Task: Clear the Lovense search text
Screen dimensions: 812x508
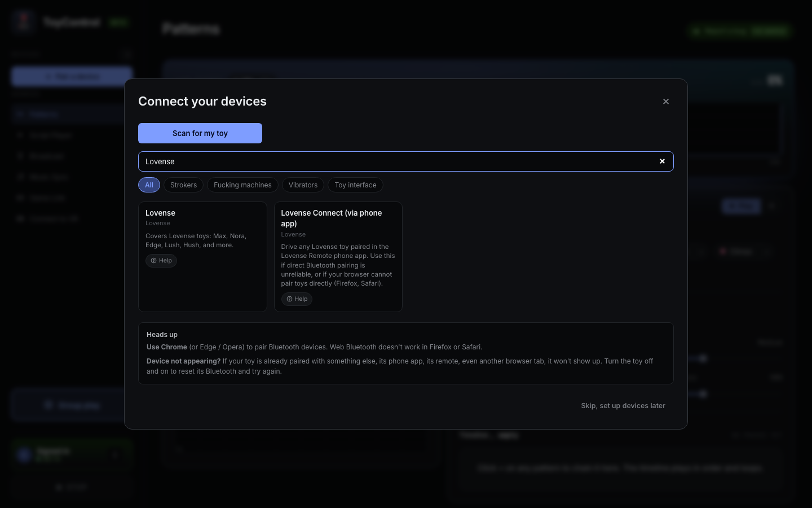Action: tap(662, 161)
